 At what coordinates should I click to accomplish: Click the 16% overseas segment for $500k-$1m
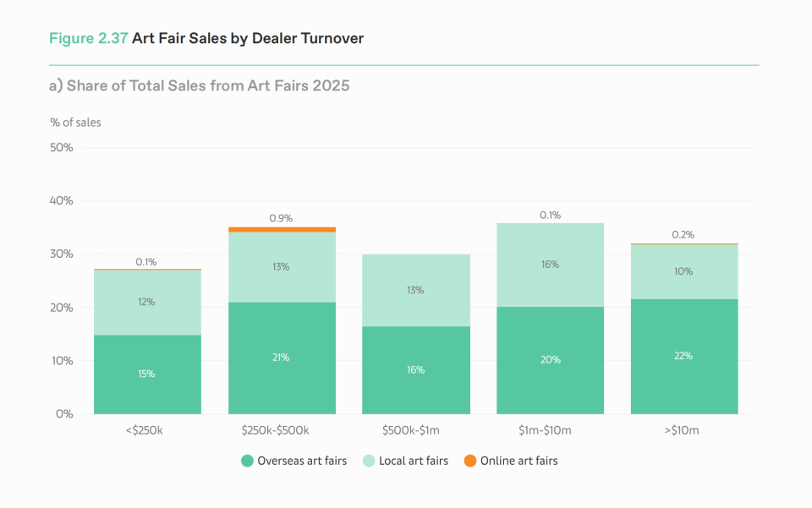(x=416, y=370)
